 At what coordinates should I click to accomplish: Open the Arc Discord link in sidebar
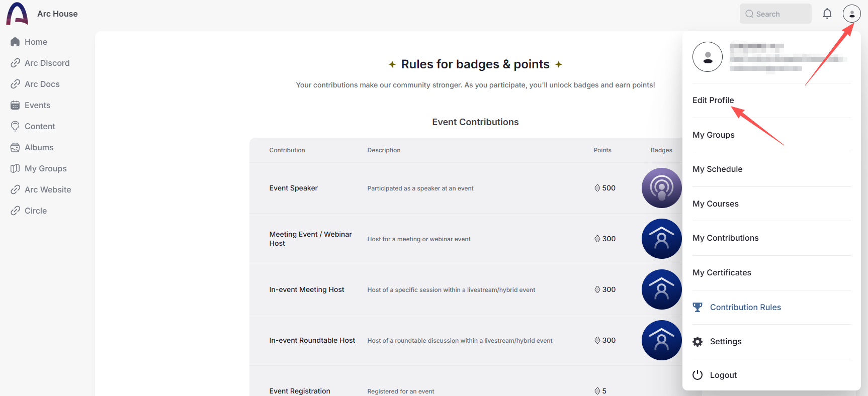(x=47, y=63)
